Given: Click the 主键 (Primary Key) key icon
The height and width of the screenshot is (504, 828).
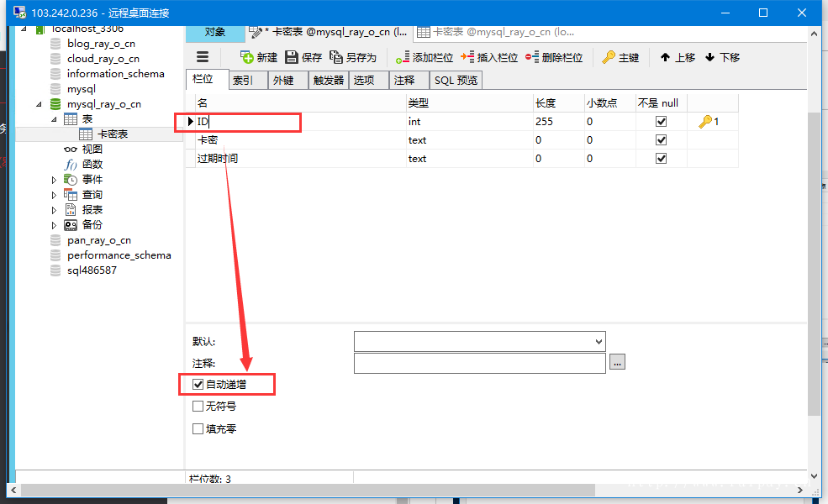Looking at the screenshot, I should [609, 57].
